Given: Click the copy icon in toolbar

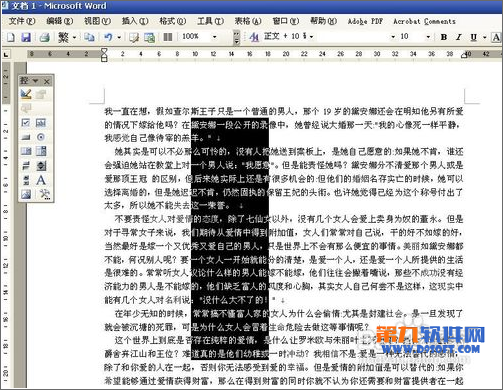Looking at the screenshot, I should tap(89, 37).
